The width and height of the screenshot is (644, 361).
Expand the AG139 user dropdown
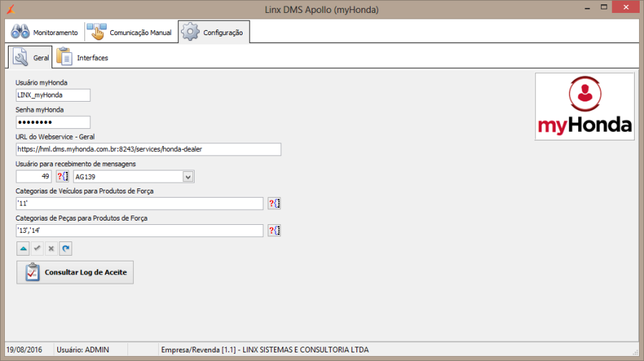click(x=188, y=177)
